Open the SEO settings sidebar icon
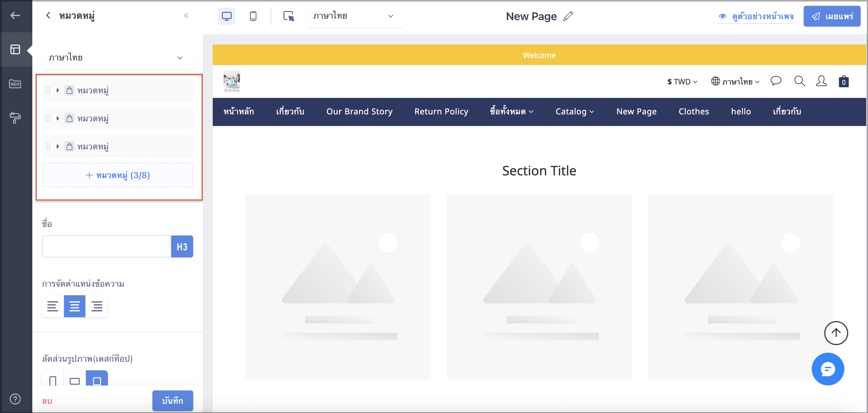Screen dimensions: 868x413 [x=15, y=84]
